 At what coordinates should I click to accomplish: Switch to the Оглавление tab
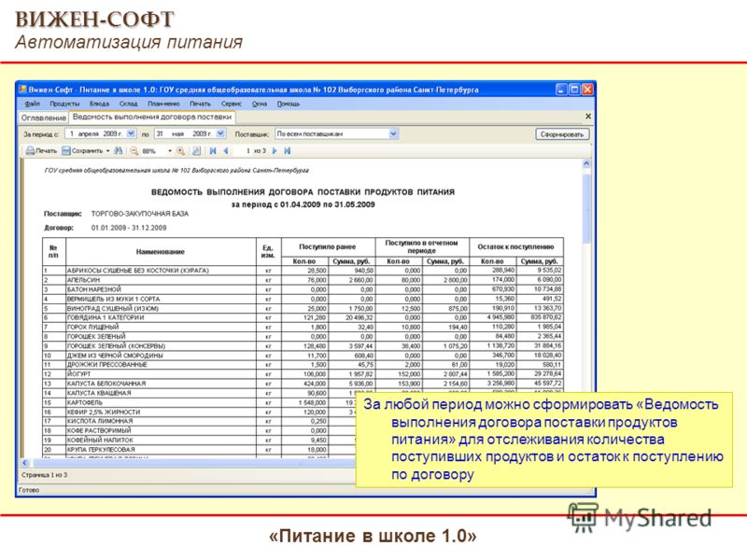[x=43, y=118]
